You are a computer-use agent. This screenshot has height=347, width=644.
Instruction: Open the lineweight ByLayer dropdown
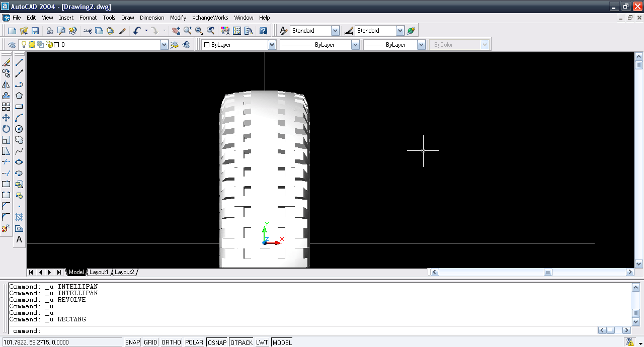coord(422,45)
